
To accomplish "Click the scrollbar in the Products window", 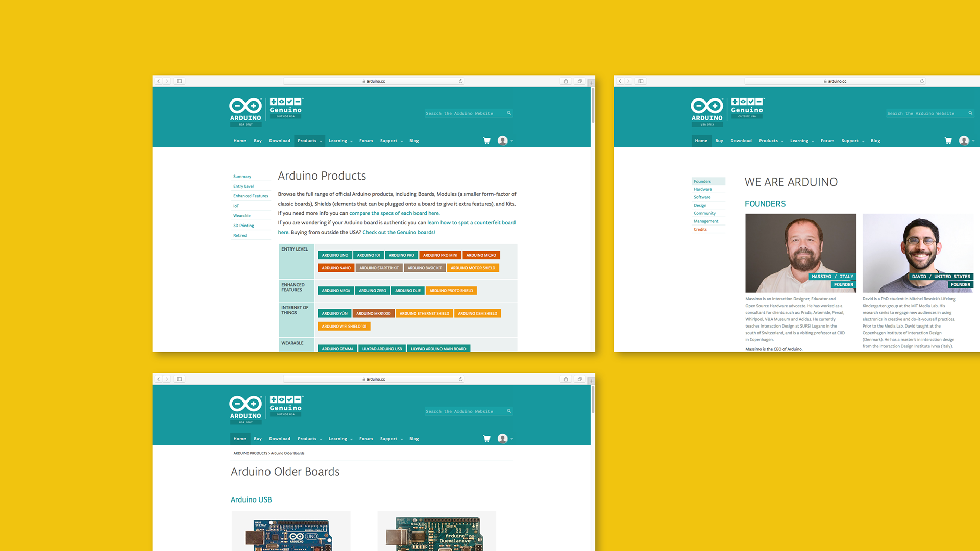I will [593, 106].
